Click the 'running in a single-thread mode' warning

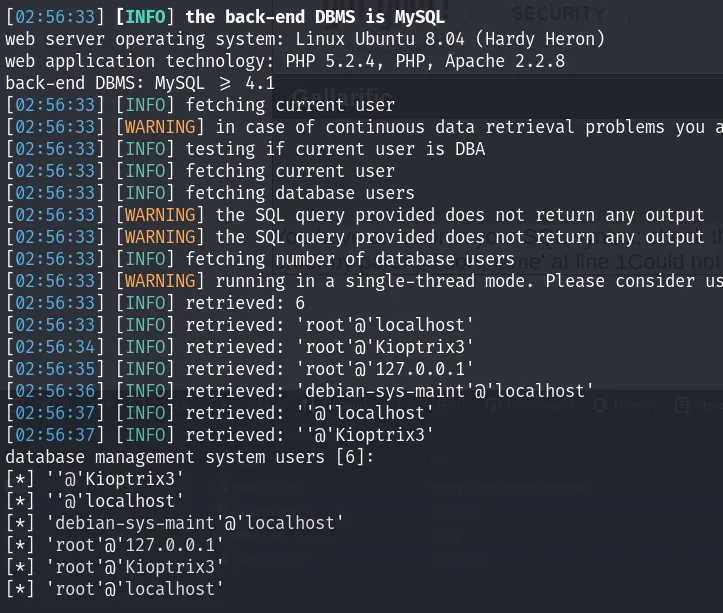364,281
